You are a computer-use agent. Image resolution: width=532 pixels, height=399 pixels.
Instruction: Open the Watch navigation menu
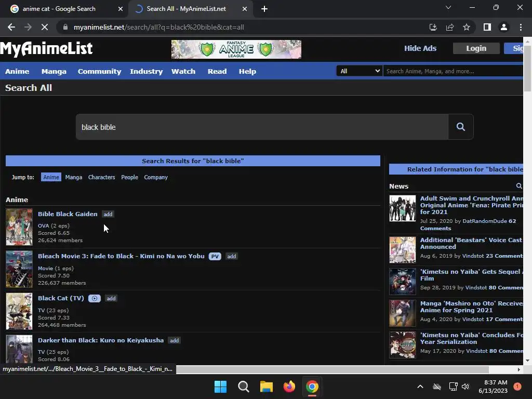tap(183, 71)
